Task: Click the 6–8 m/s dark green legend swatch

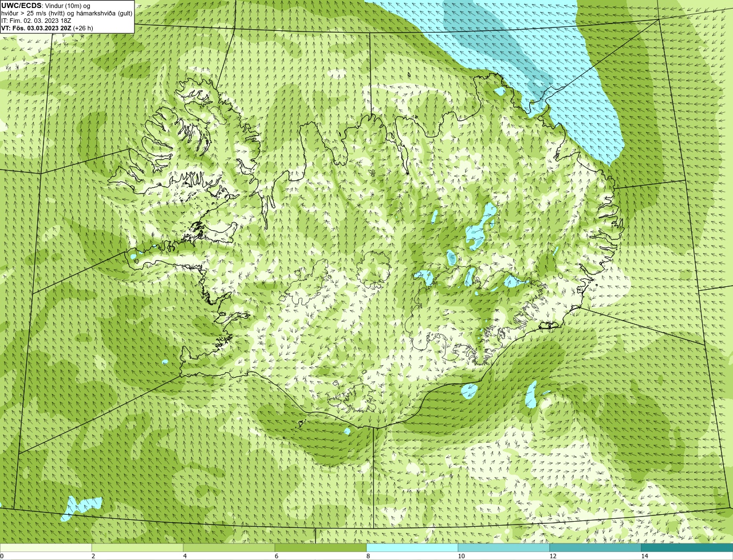Action: (x=321, y=547)
